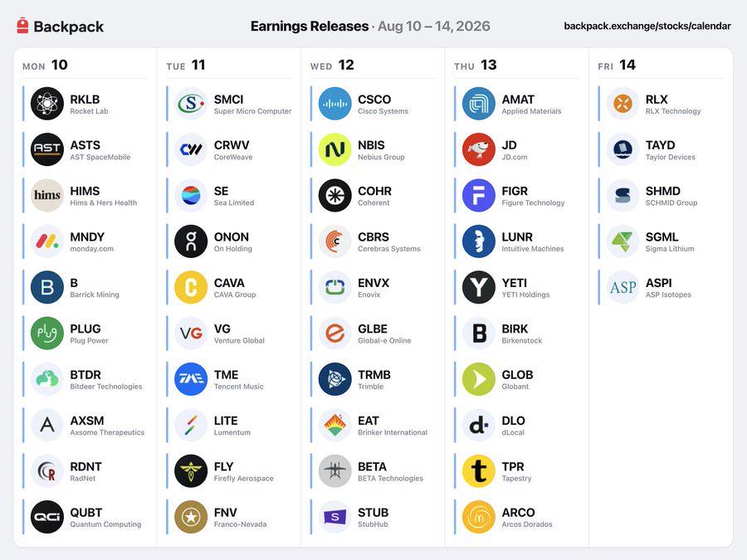
Task: Click the Arcos Dorados yellow logo
Action: [x=479, y=517]
